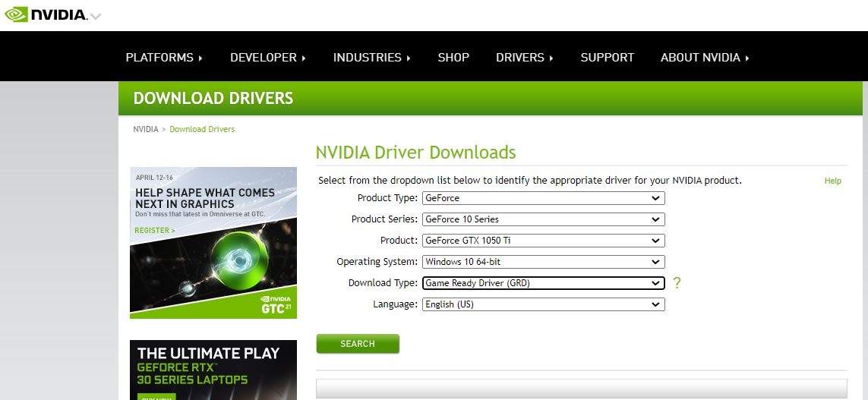This screenshot has width=868, height=400.
Task: Select the Operating System dropdown
Action: pyautogui.click(x=543, y=262)
